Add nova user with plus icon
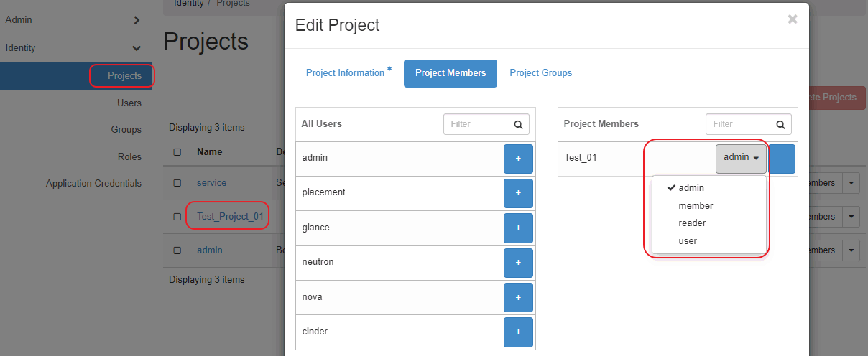868x356 pixels. click(518, 297)
